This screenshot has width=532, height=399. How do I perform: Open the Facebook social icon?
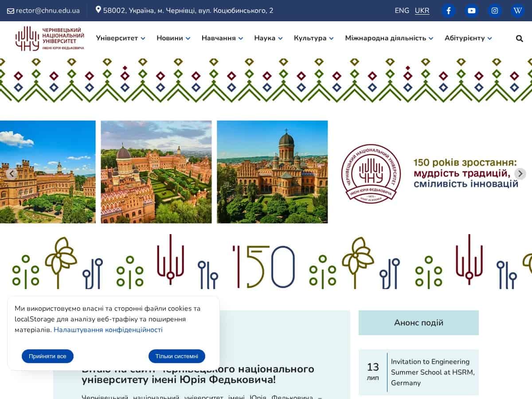449,11
